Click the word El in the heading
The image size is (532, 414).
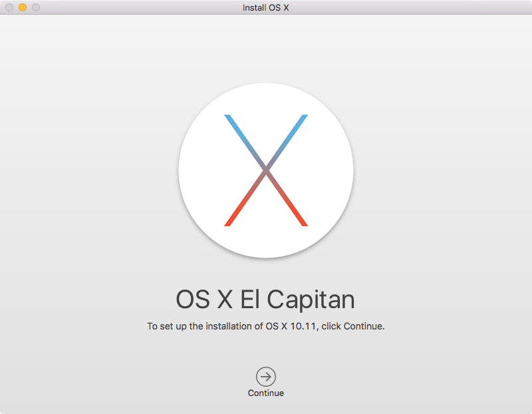point(249,300)
